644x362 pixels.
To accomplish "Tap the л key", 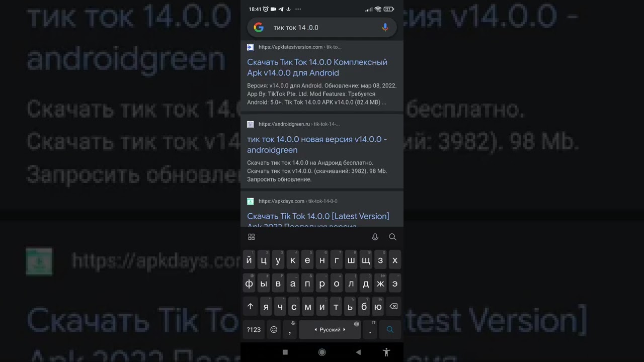I will 351,284.
